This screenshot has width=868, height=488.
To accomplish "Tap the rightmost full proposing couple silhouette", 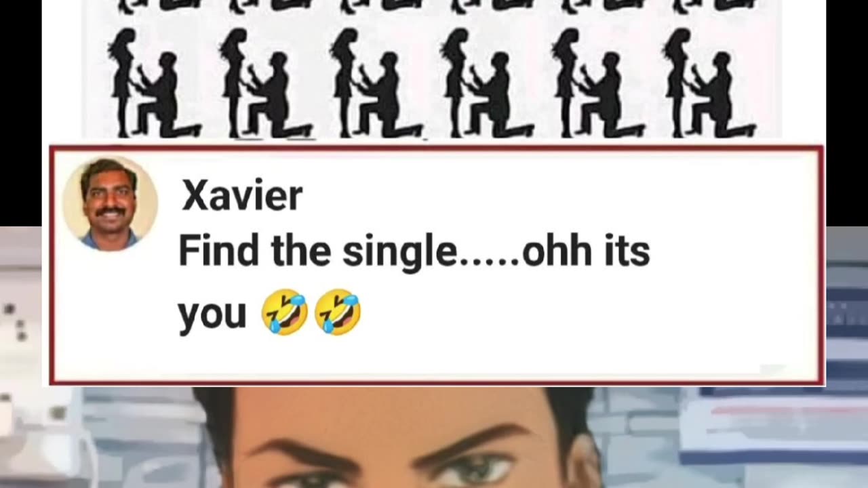I will (x=709, y=83).
